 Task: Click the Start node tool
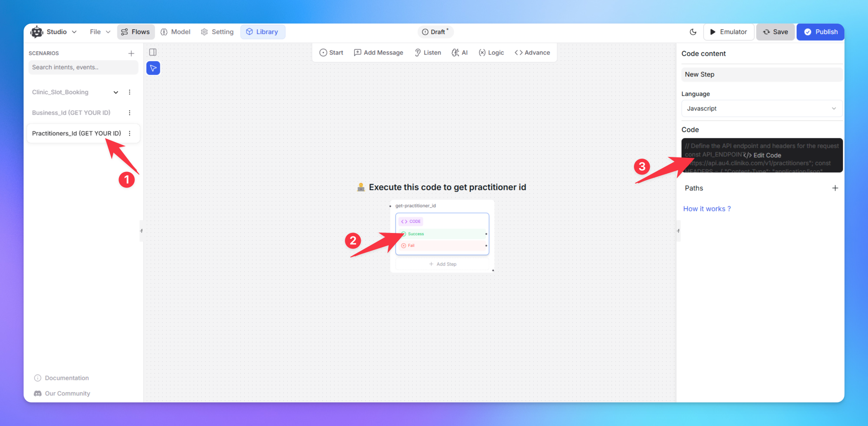[331, 52]
